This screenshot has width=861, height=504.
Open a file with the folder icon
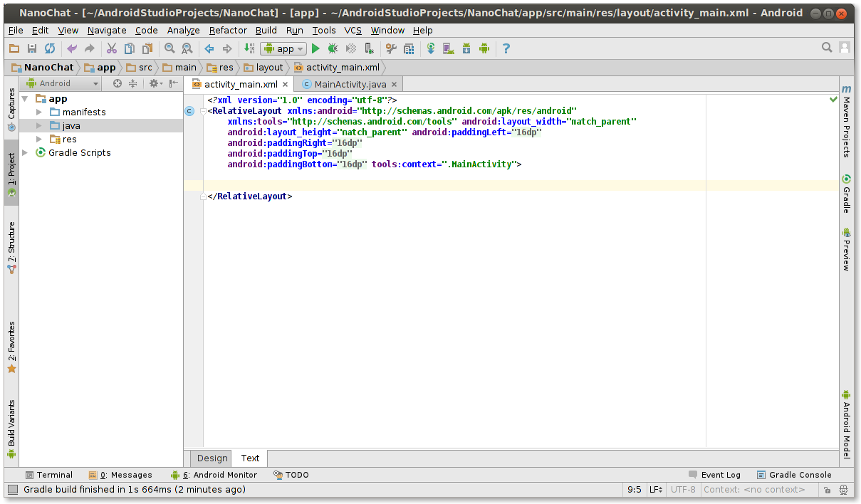coord(14,48)
